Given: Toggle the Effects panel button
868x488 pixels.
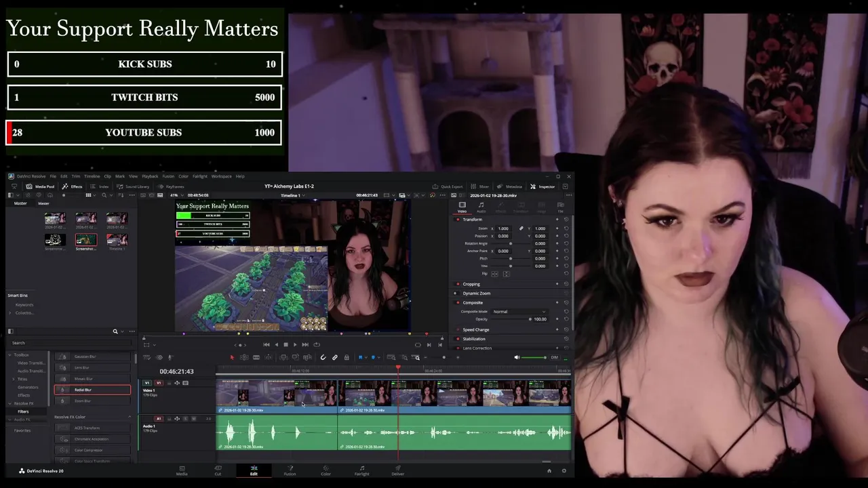Looking at the screenshot, I should tap(72, 186).
